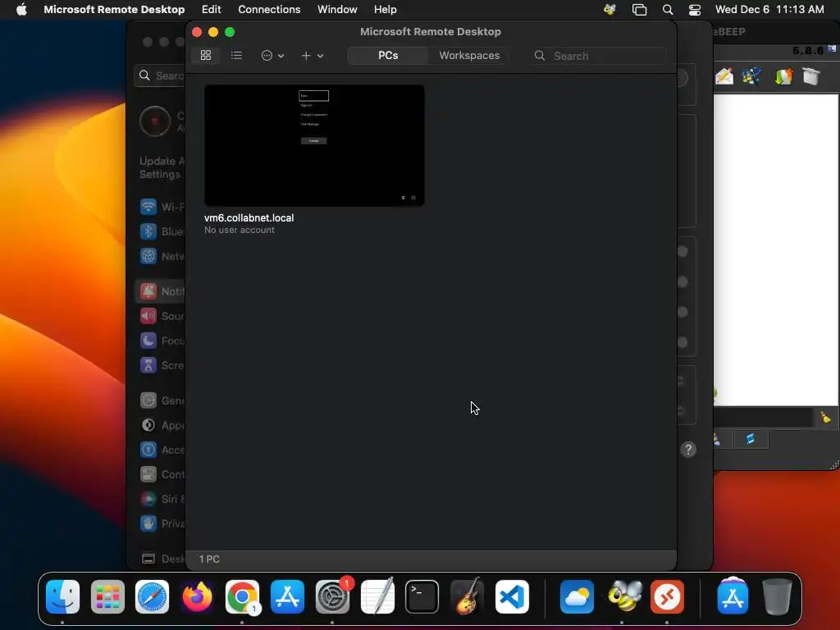The height and width of the screenshot is (630, 840).
Task: Launch Firefox from the Dock
Action: 197,597
